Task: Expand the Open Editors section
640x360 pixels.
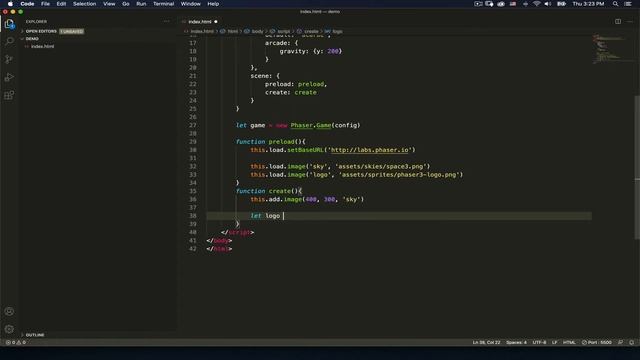Action: (x=41, y=31)
